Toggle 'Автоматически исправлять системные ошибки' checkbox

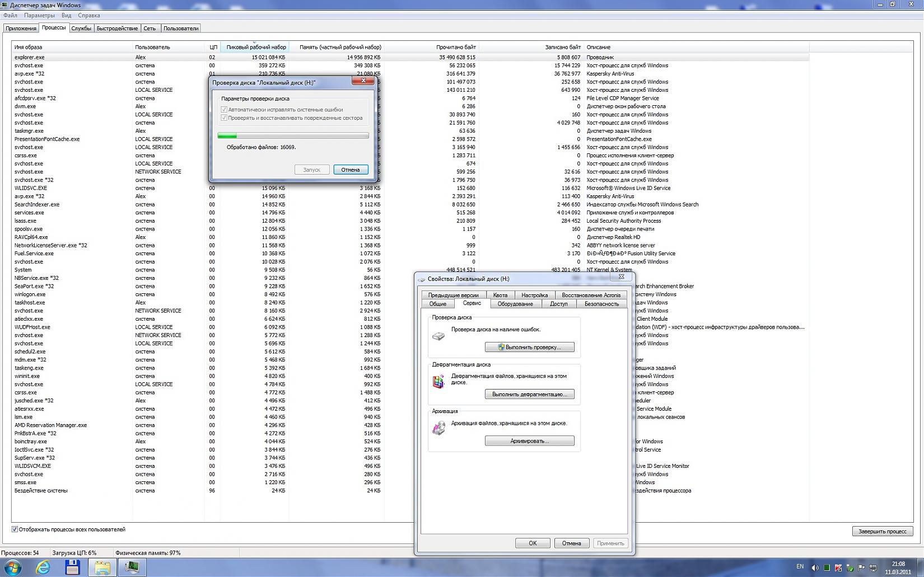[x=224, y=110]
